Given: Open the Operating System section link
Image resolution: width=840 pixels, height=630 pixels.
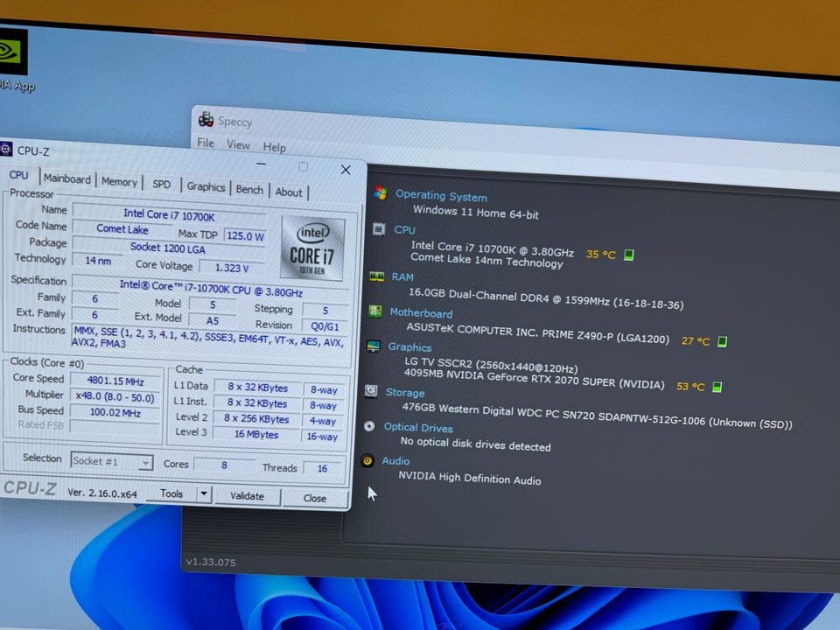Looking at the screenshot, I should tap(441, 195).
